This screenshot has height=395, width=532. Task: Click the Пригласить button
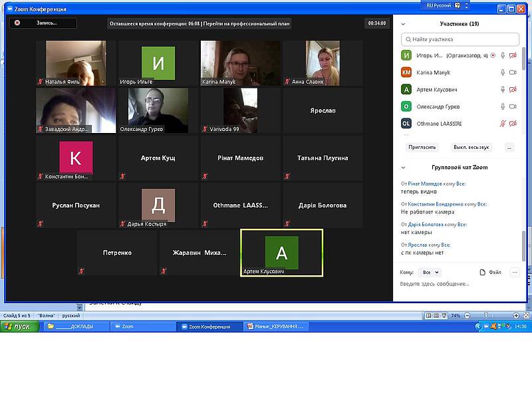click(x=422, y=147)
